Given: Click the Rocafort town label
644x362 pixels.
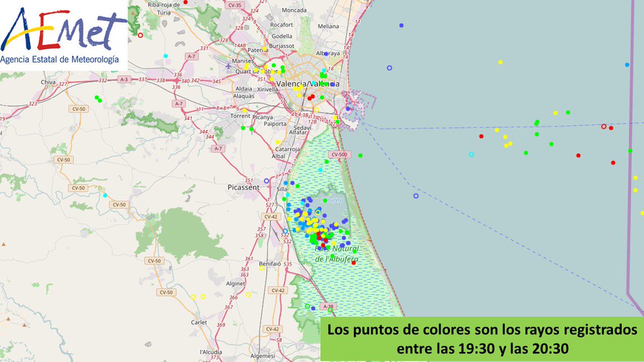Looking at the screenshot, I should (x=282, y=25).
